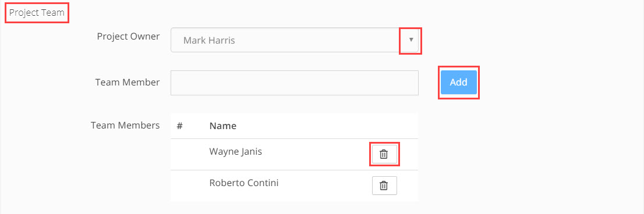This screenshot has height=214, width=644.
Task: Click the Team Members table label
Action: (x=125, y=125)
